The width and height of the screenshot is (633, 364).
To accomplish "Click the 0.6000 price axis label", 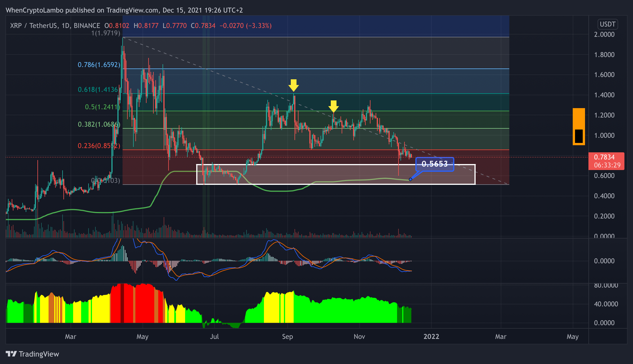I will 604,176.
